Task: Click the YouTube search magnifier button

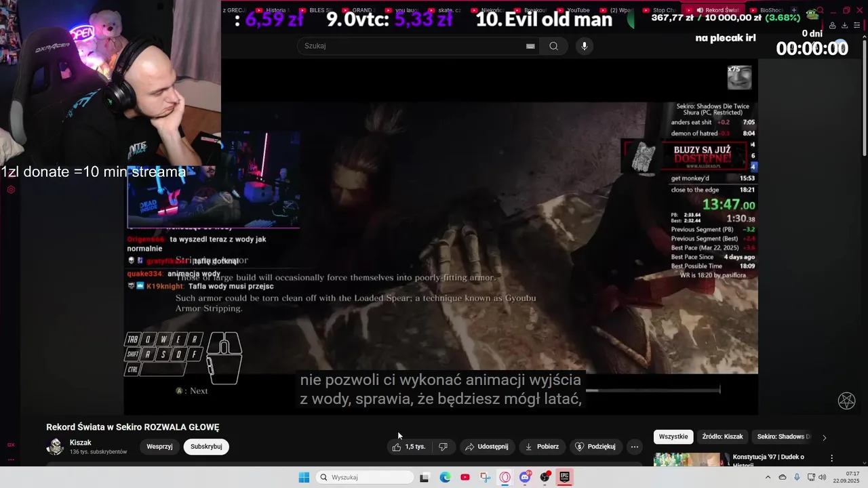Action: click(554, 46)
